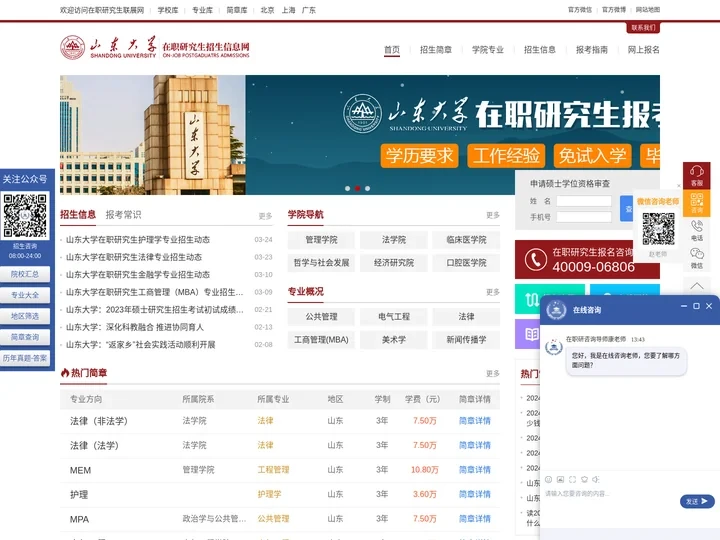Screen dimensions: 720x540
Task: Click the phone icon on consultation banner
Action: point(535,259)
